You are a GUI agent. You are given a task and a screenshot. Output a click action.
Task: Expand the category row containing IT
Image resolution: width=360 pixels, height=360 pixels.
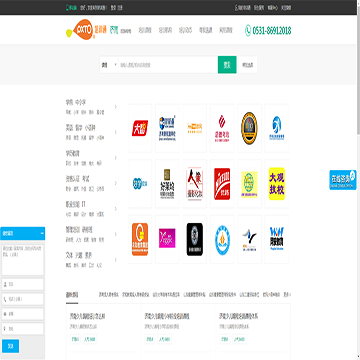tap(116, 209)
